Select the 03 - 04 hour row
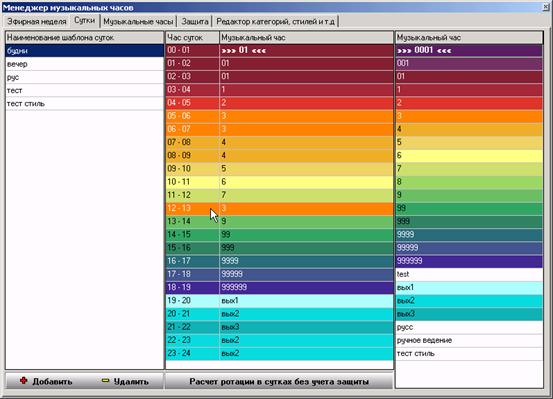Screen dimensions: 553x399 pos(280,90)
